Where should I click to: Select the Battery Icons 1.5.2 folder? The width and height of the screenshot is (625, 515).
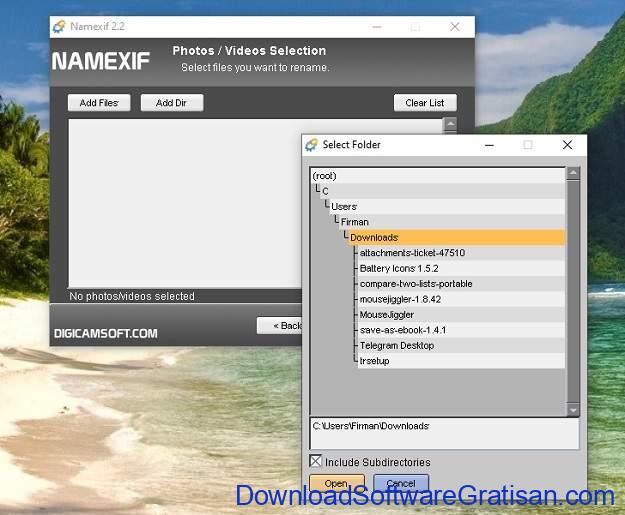pos(462,268)
